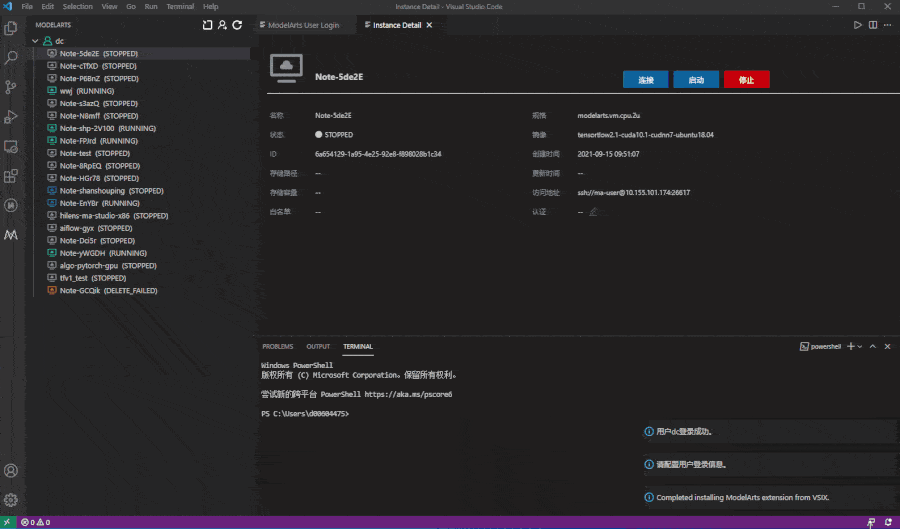Open the ModelArts M icon view
The width and height of the screenshot is (900, 529).
11,235
